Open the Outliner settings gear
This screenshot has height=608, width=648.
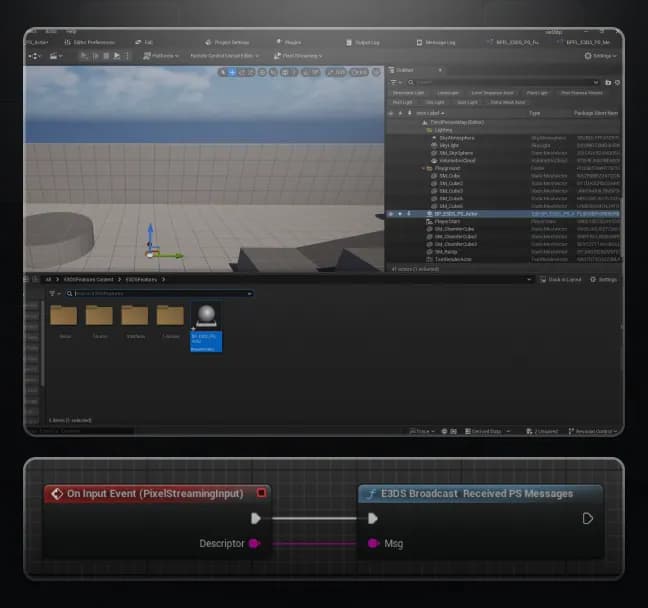coord(617,83)
